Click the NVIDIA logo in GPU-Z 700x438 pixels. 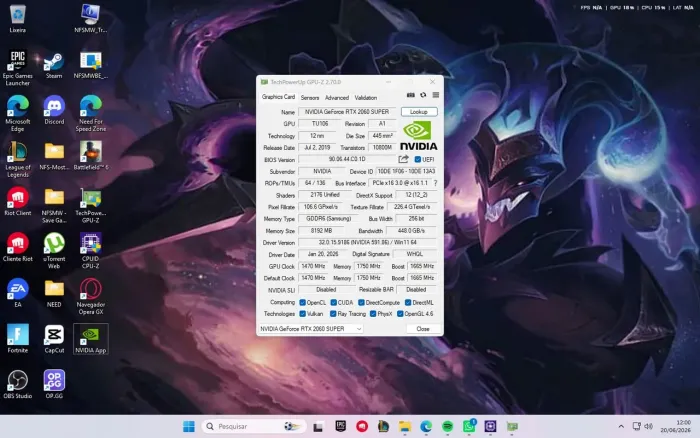coord(418,137)
